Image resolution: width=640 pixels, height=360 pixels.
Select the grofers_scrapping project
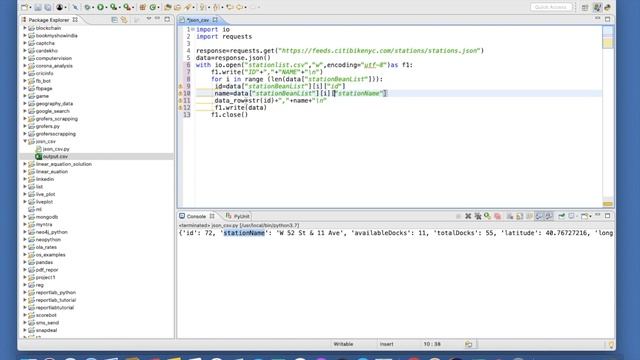pos(56,119)
